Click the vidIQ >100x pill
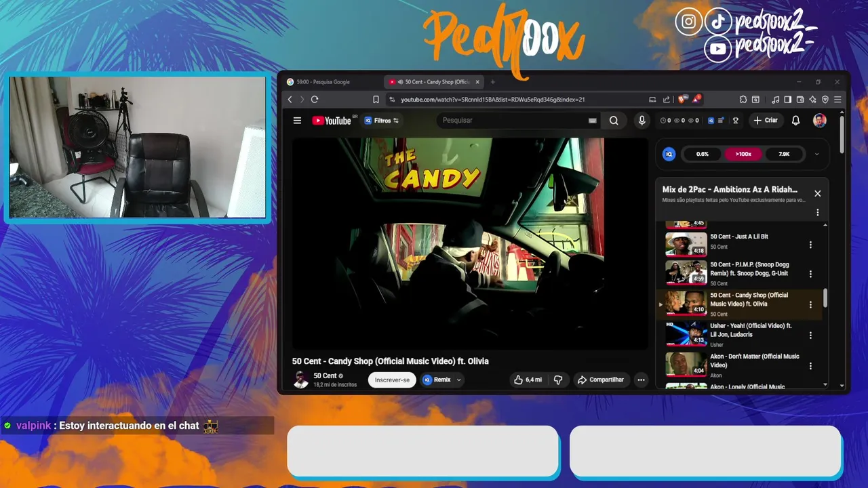The image size is (868, 488). [743, 154]
